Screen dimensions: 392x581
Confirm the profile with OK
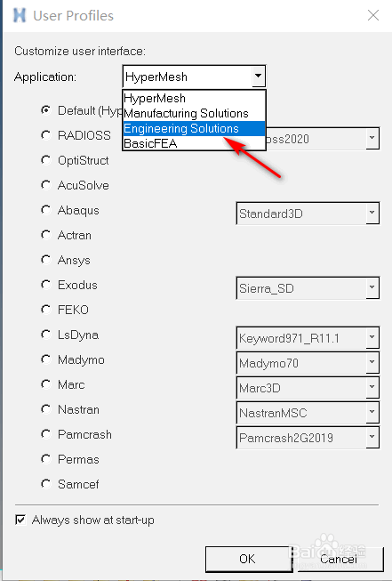[x=247, y=559]
